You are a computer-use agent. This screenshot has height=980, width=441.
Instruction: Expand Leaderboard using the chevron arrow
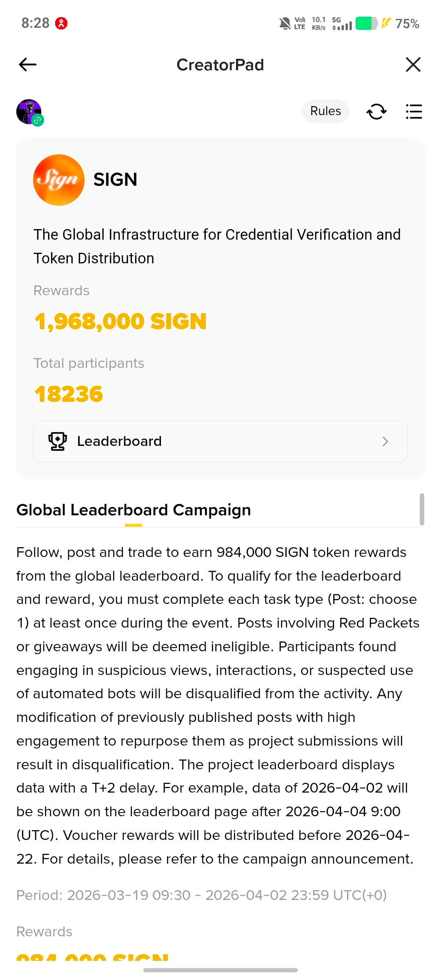pos(385,441)
